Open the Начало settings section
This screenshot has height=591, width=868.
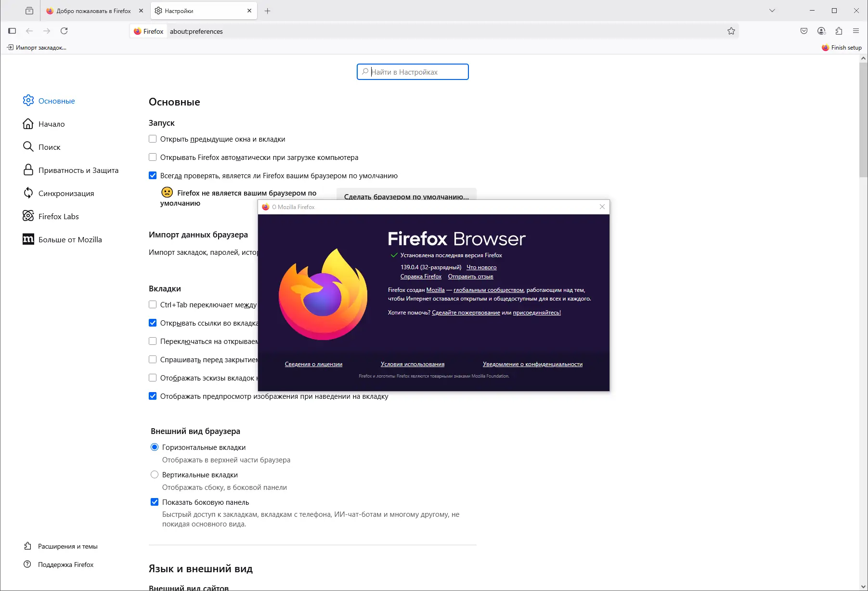click(52, 124)
